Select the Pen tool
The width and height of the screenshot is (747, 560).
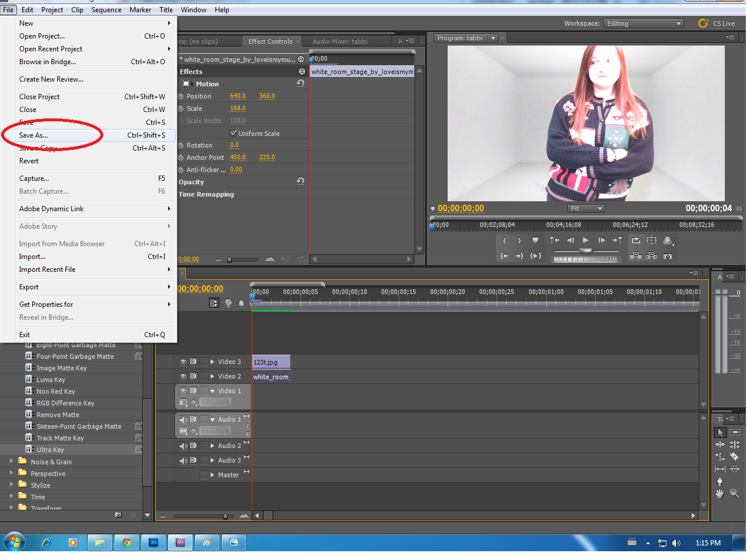[720, 481]
